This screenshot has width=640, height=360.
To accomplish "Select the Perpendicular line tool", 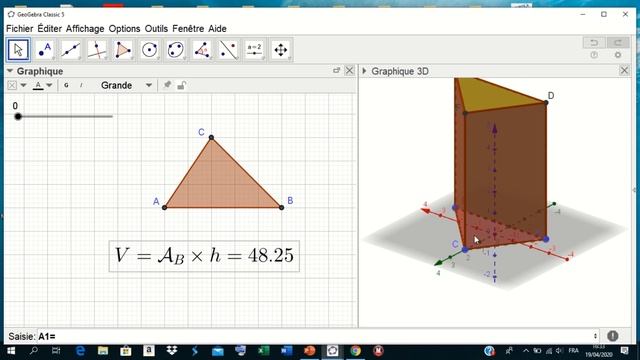I will 97,50.
